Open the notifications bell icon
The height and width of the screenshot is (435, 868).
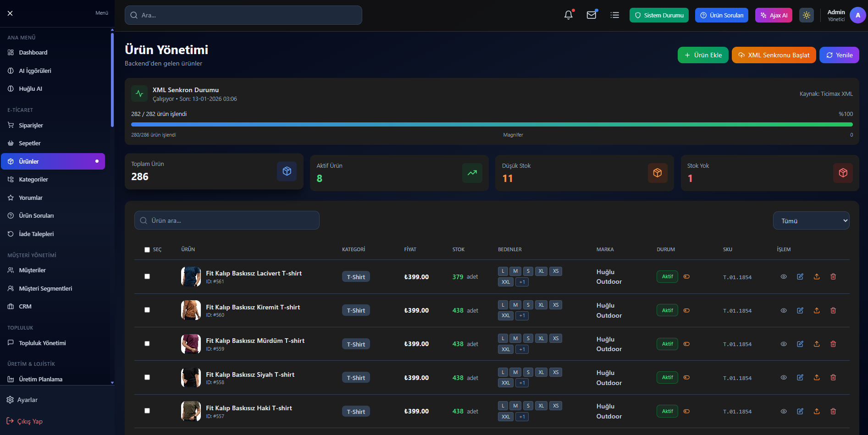click(568, 15)
